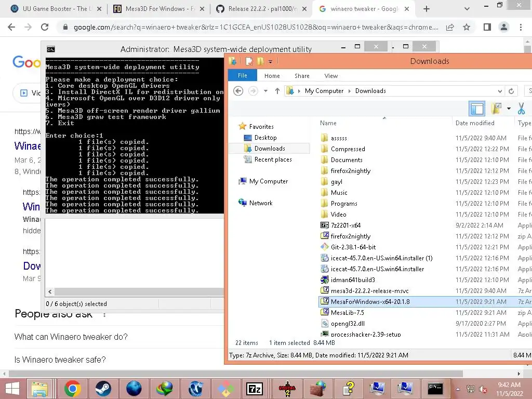Reload the Google search page
The image size is (532, 399).
45,27
